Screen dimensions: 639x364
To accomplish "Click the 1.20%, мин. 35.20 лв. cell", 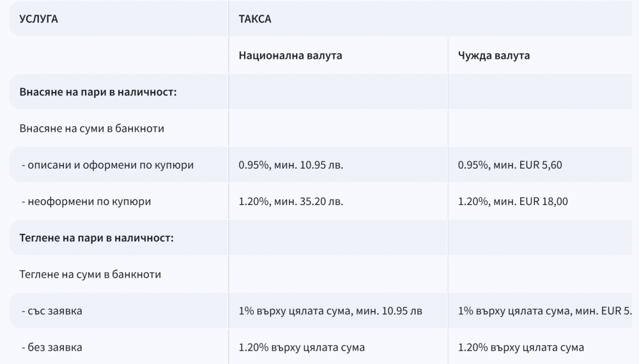I will click(x=291, y=201).
